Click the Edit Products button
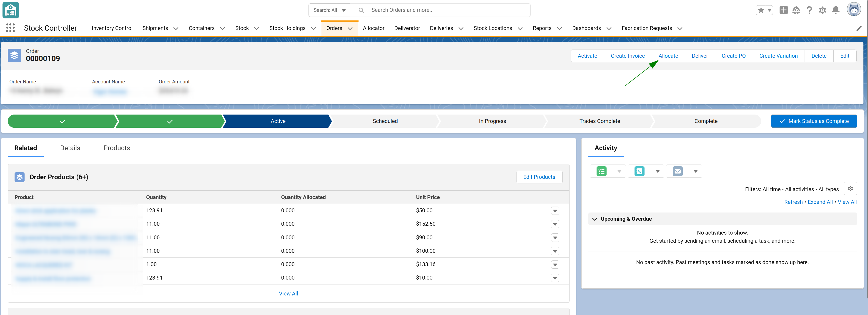The height and width of the screenshot is (315, 868). [539, 177]
